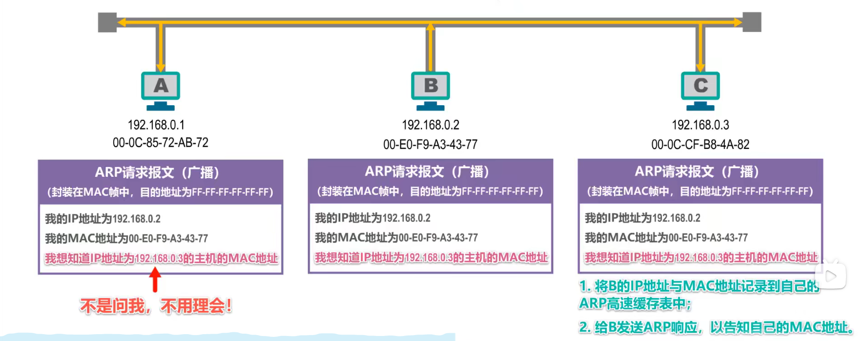Select the IP address text 192.168.0.1
The image size is (868, 341).
pyautogui.click(x=156, y=125)
